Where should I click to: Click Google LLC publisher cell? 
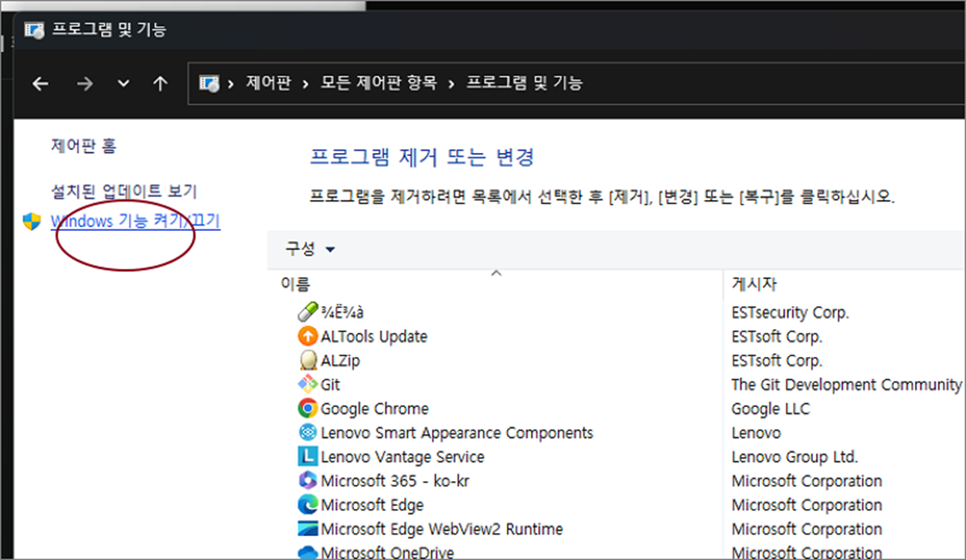[770, 409]
